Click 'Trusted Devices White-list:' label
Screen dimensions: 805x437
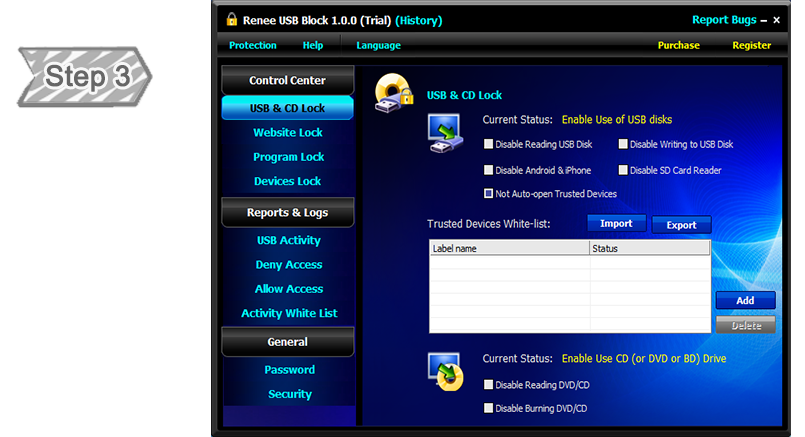coord(488,224)
